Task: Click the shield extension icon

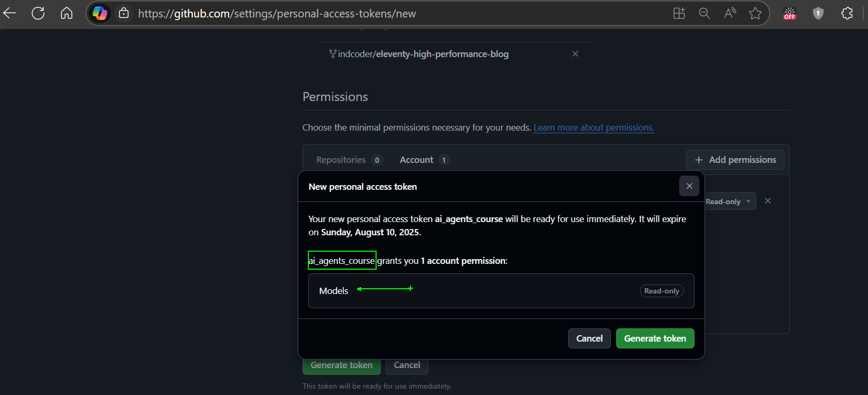Action: click(x=818, y=13)
